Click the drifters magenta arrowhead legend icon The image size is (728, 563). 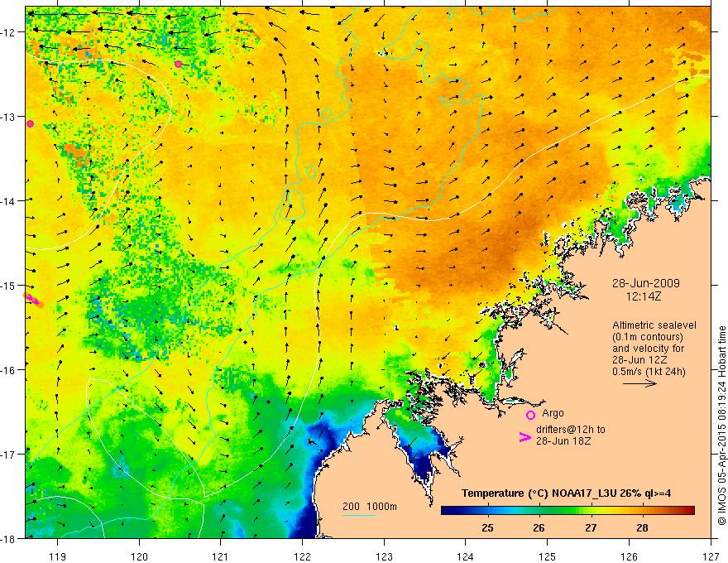[525, 437]
